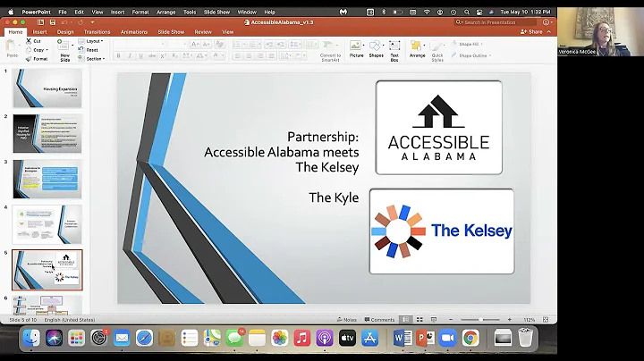Start slide show from status bar
Image resolution: width=644 pixels, height=361 pixels.
click(434, 320)
